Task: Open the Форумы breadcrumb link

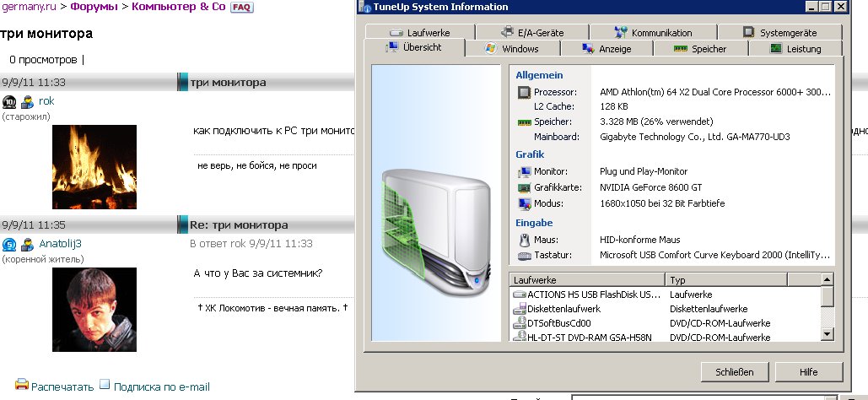Action: click(x=94, y=8)
